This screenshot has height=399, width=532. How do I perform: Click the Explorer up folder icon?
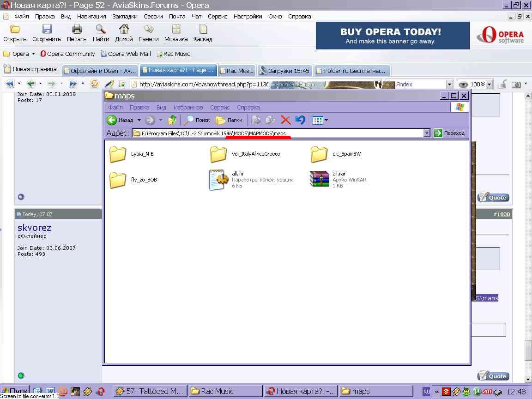click(172, 120)
